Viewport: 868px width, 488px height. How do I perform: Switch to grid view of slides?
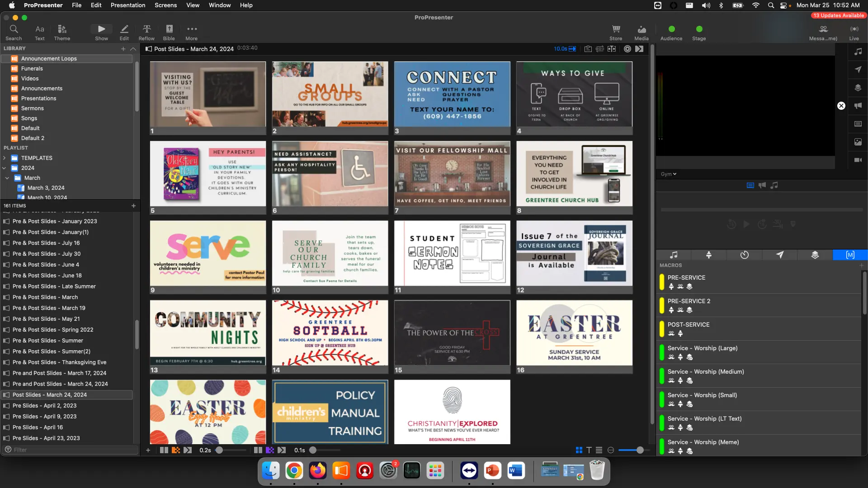[579, 450]
